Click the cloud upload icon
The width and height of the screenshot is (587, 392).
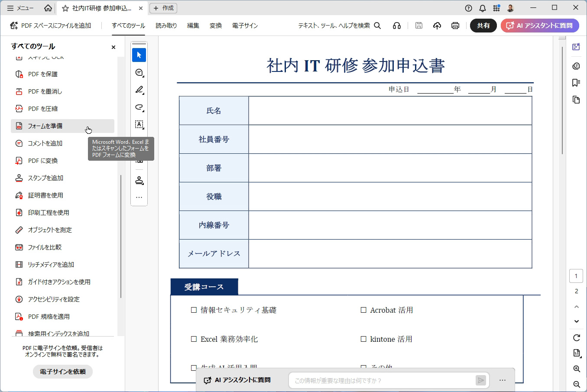pyautogui.click(x=437, y=26)
